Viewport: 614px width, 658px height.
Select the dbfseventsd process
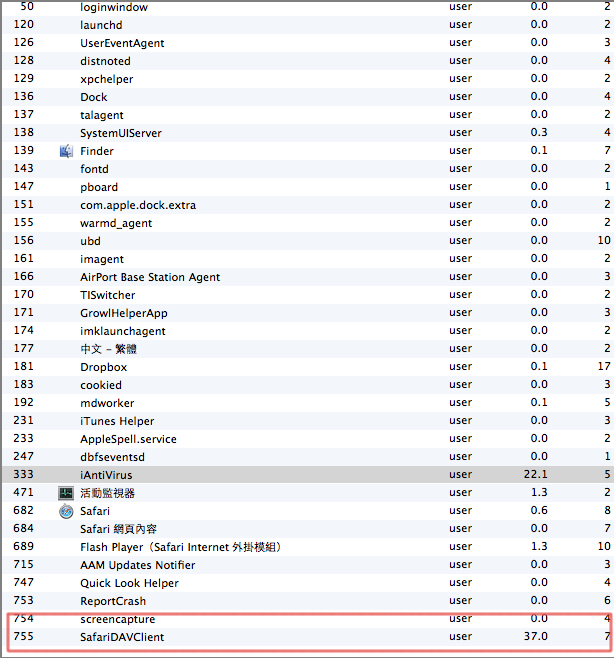pyautogui.click(x=112, y=457)
